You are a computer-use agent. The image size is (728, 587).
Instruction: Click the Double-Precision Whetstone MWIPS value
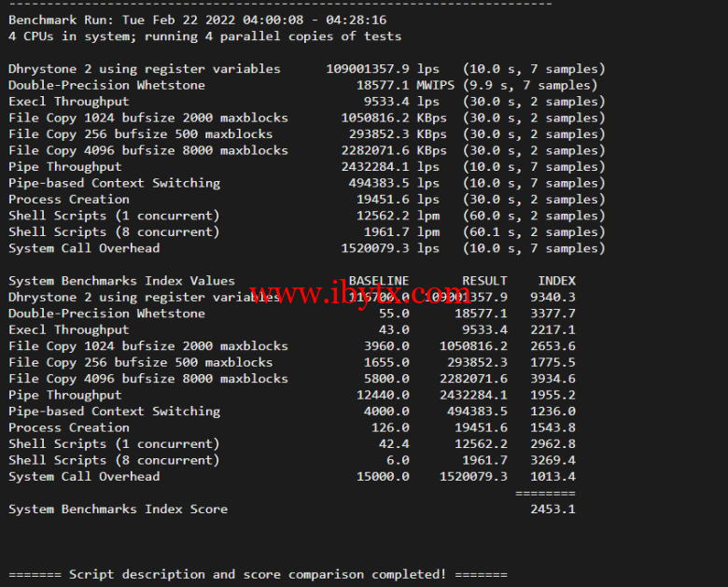coord(383,85)
